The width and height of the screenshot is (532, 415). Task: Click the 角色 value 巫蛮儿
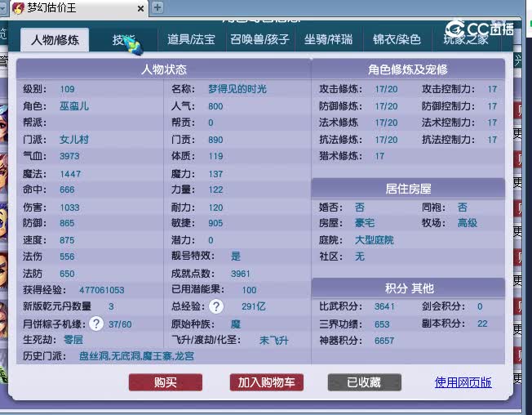(74, 106)
